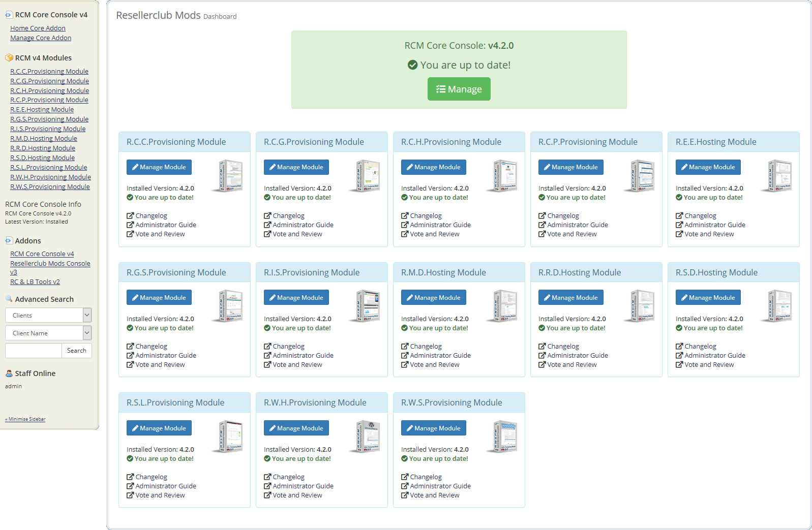Click Manage Module for R.S.L.Provisioning Module
Screen dimensions: 812x530
coord(159,428)
